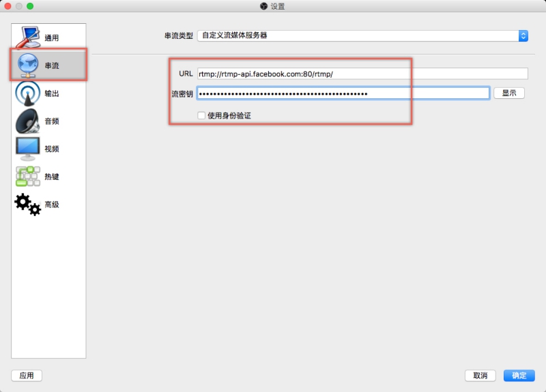Expand the 串流类型 dropdown

point(362,35)
